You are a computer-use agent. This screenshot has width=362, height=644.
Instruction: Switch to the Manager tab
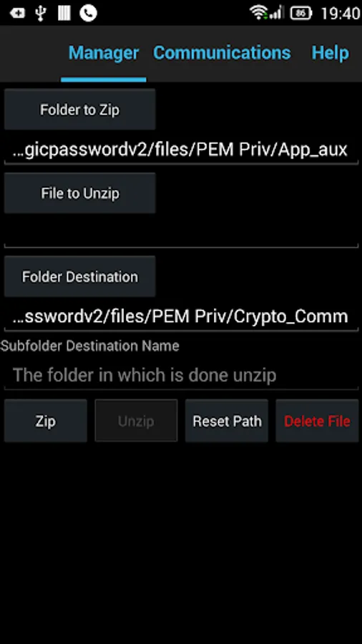[104, 53]
